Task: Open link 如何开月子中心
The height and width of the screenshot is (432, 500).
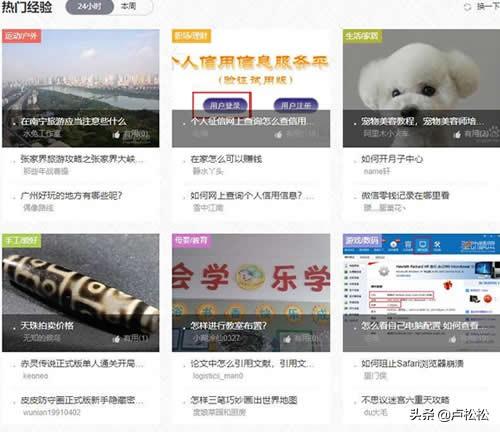Action: coord(392,159)
